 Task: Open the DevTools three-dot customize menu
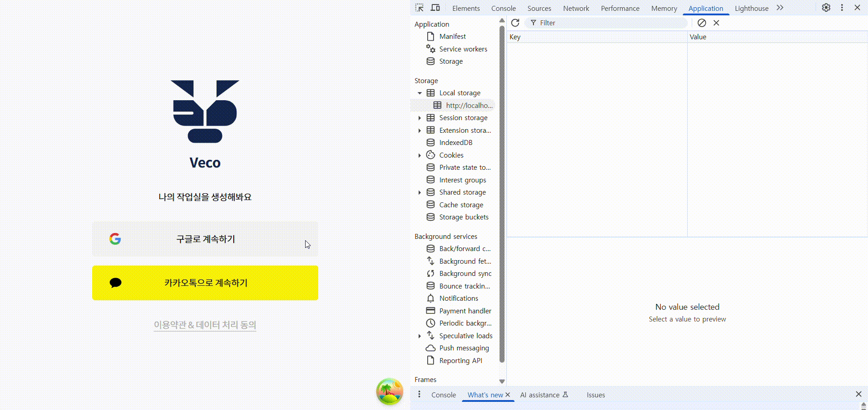pyautogui.click(x=842, y=8)
